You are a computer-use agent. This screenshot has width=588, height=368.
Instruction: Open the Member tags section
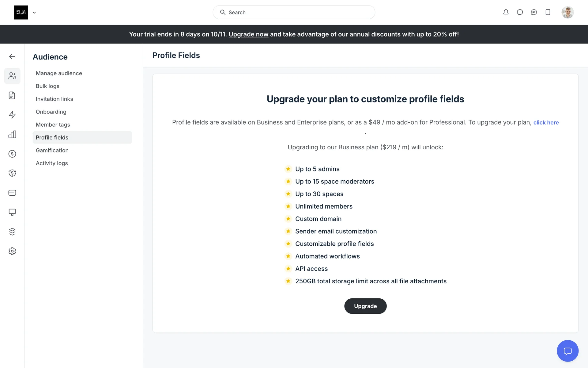tap(53, 125)
